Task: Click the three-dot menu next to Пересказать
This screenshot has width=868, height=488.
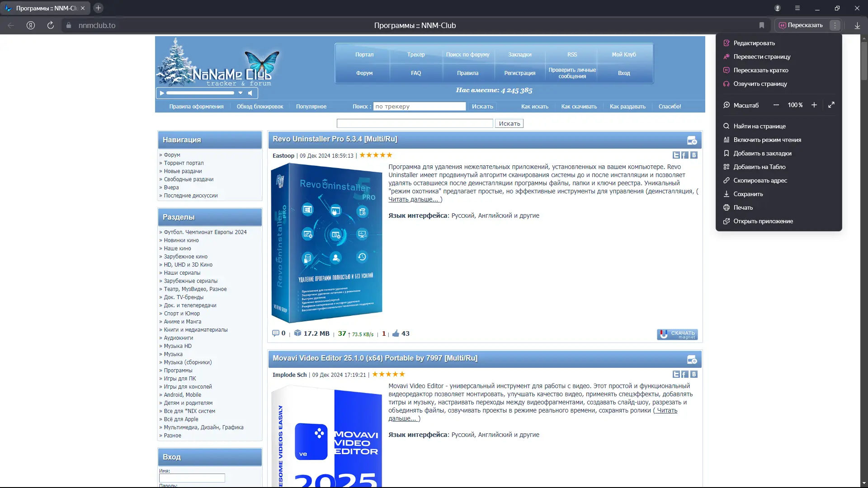Action: click(835, 25)
